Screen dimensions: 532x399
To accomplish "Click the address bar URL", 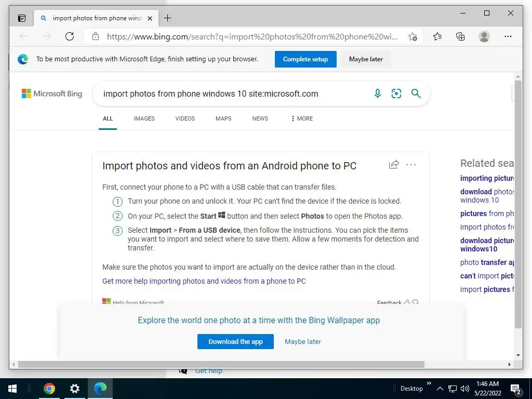I will pos(252,37).
